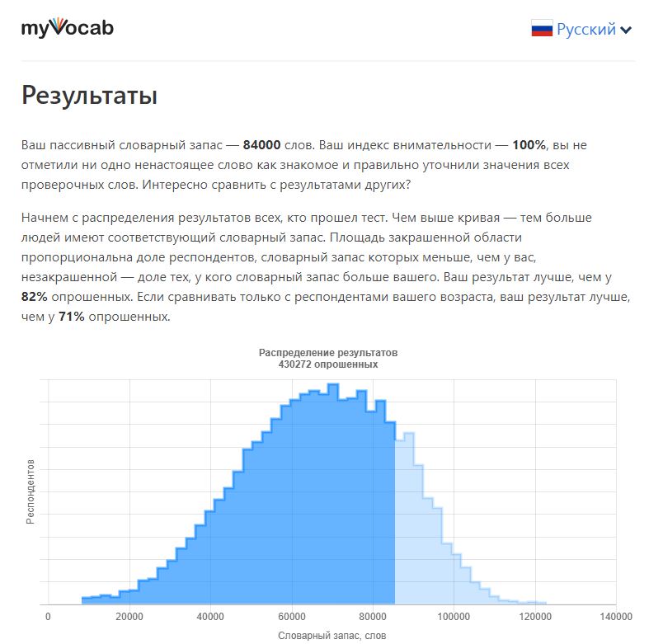Image resolution: width=663 pixels, height=644 pixels.
Task: Click the 100000 x-axis label
Action: click(x=454, y=617)
